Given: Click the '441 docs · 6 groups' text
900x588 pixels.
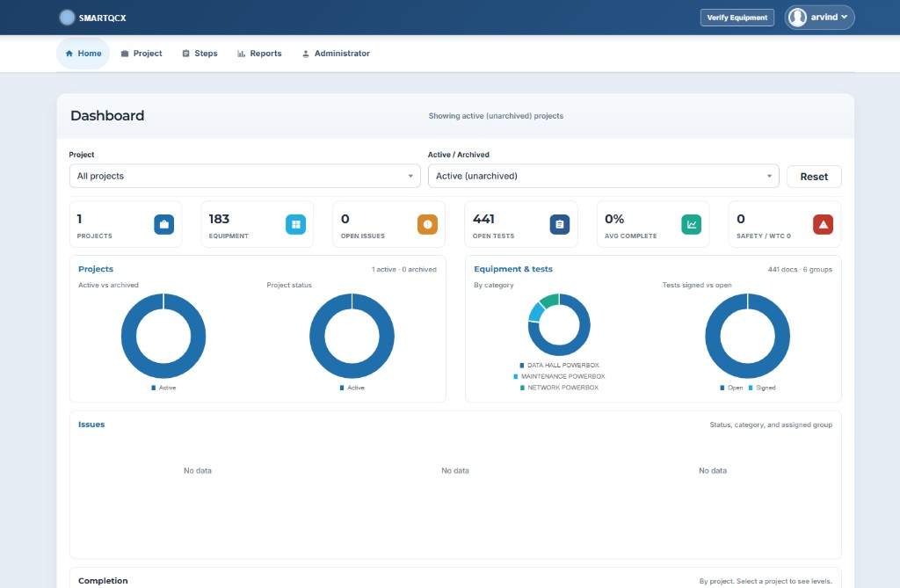Looking at the screenshot, I should pos(800,269).
